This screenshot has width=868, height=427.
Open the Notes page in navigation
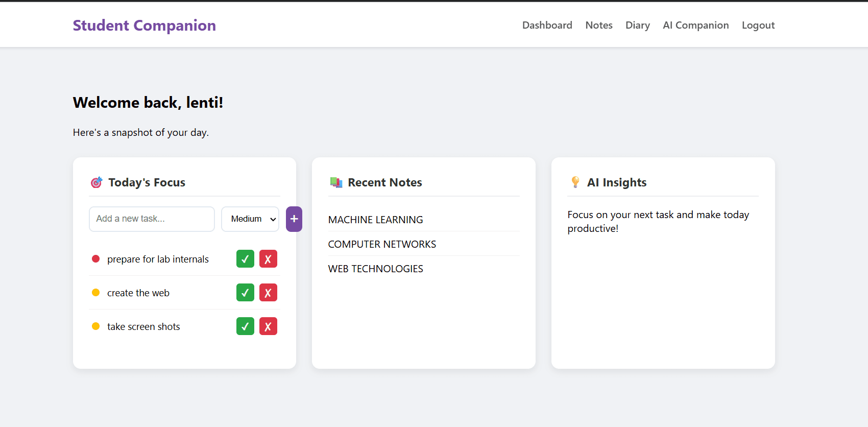pos(598,26)
